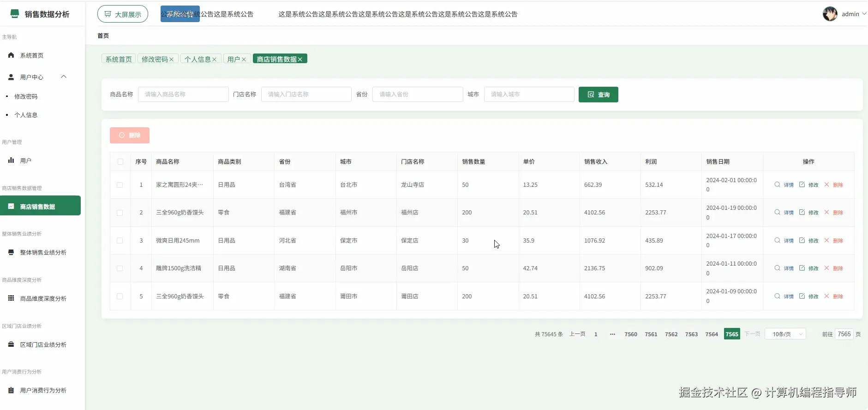Close the 商店销售数据 tab

click(x=300, y=59)
